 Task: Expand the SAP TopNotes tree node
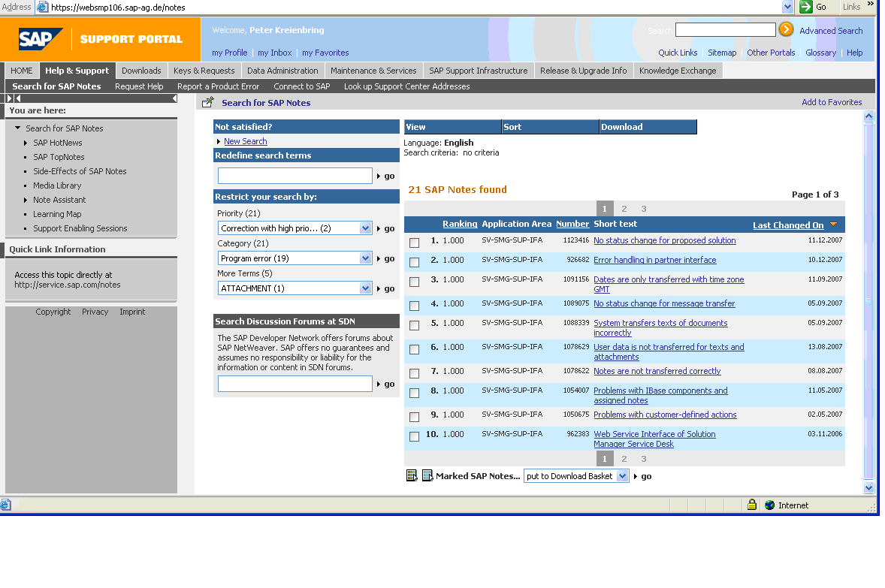(x=25, y=157)
